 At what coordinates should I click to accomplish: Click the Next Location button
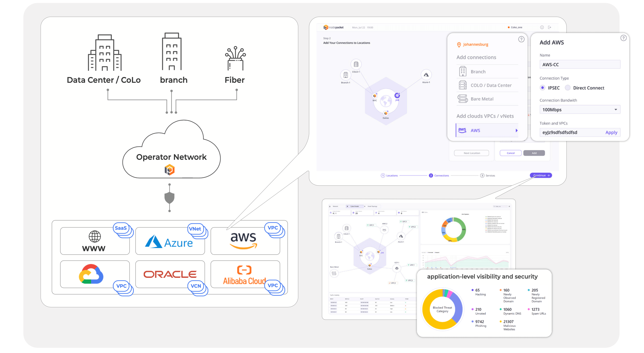472,153
